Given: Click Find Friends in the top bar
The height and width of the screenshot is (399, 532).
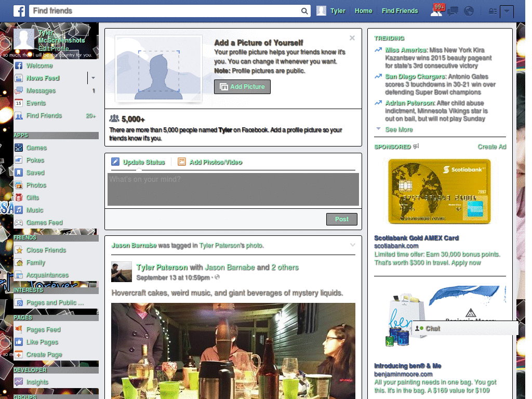Looking at the screenshot, I should click(400, 11).
